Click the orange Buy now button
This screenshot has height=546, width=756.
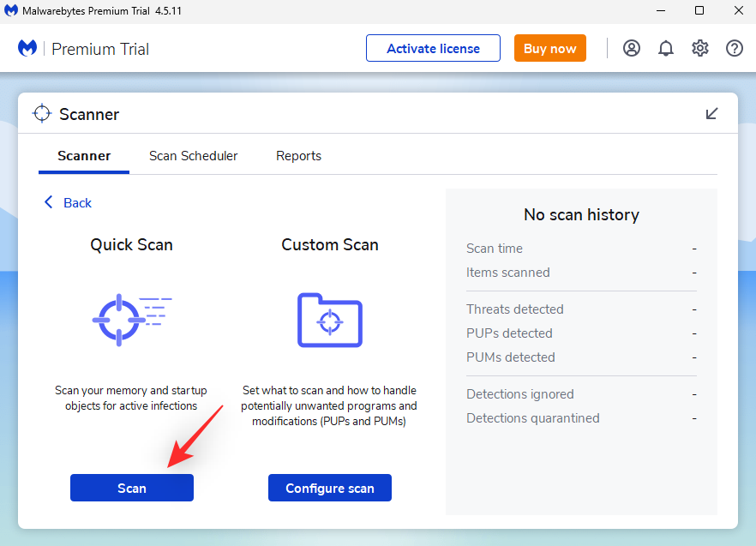point(549,48)
